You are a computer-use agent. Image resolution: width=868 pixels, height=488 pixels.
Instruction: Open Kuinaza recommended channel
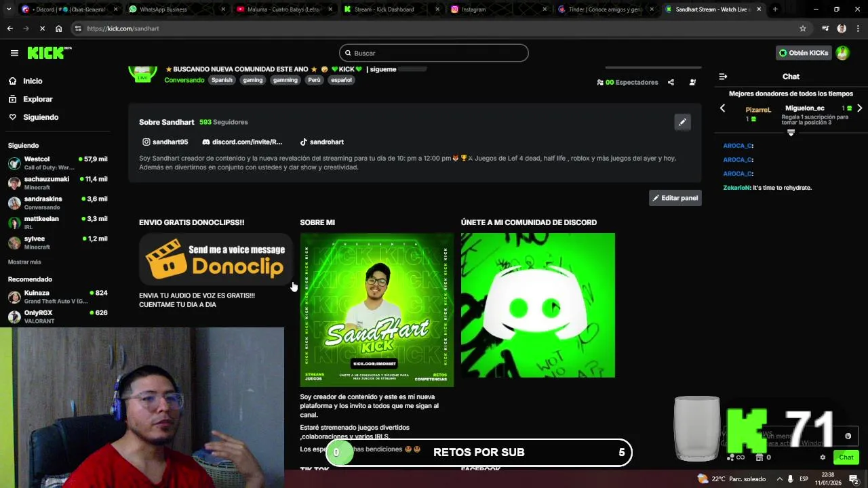[x=58, y=296]
